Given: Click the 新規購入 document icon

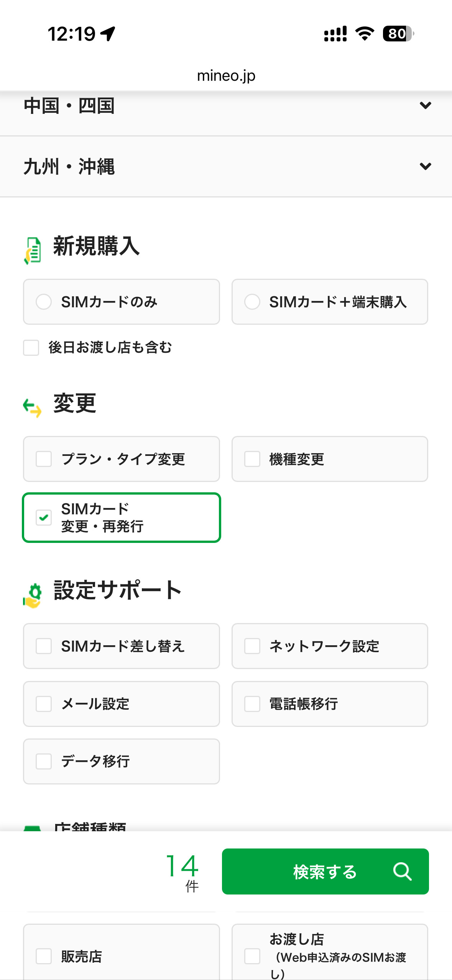Looking at the screenshot, I should coord(33,251).
